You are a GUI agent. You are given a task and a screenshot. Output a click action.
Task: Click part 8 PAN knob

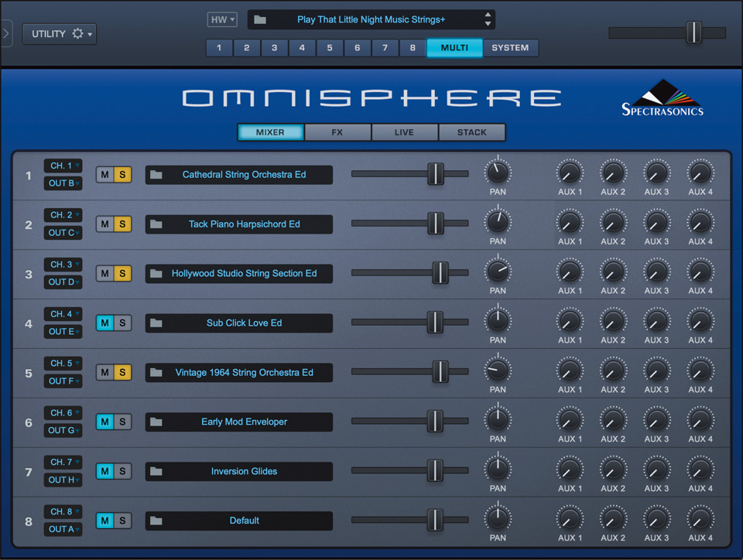coord(498,518)
